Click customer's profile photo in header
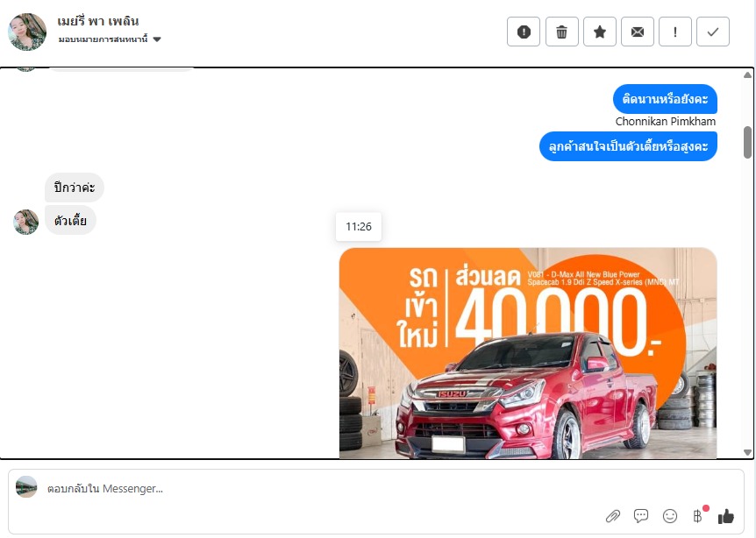The width and height of the screenshot is (756, 538). click(27, 32)
